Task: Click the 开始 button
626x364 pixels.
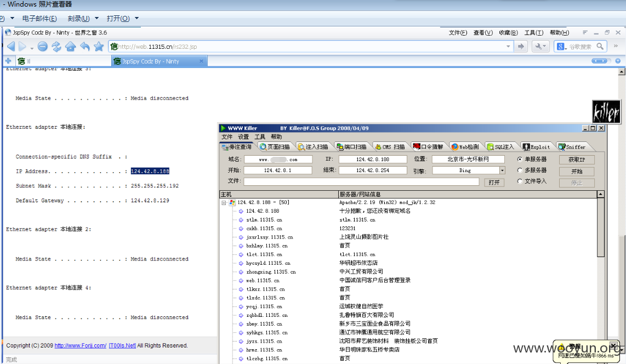Action: [x=577, y=171]
